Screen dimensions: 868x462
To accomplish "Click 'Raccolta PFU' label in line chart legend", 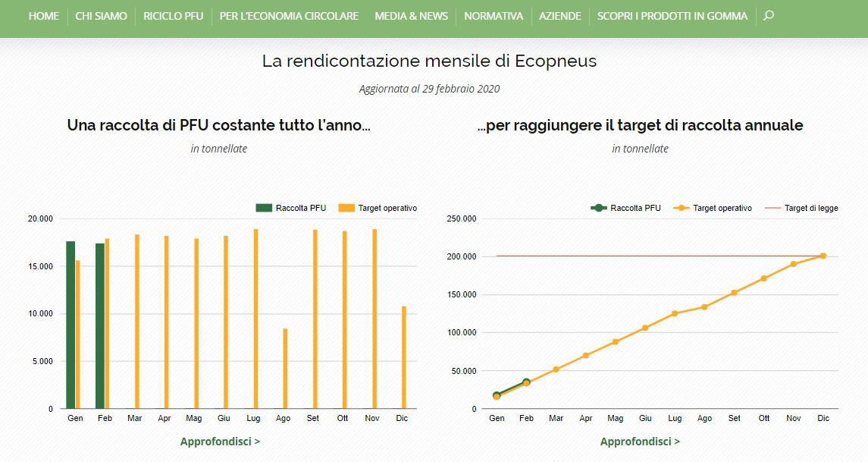I will (x=635, y=209).
